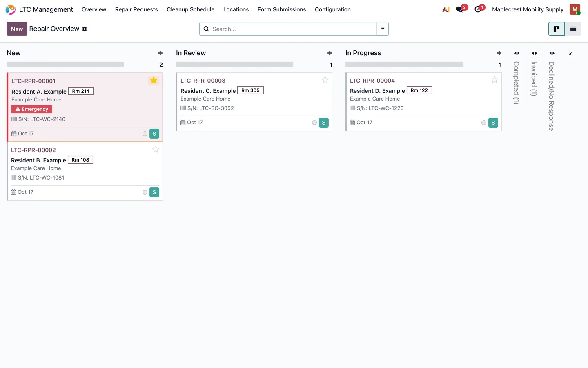Image resolution: width=588 pixels, height=368 pixels.
Task: Click the search magnifier icon
Action: click(x=207, y=29)
